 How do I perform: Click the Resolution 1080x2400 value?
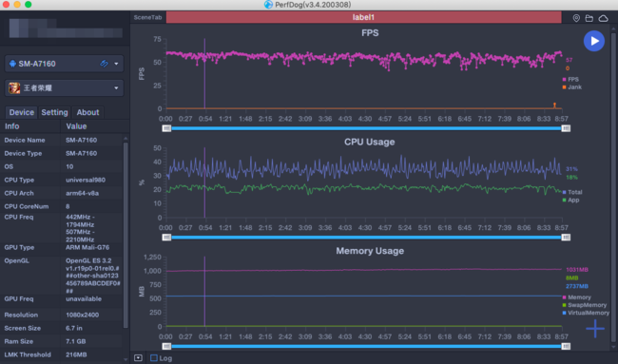pyautogui.click(x=82, y=315)
